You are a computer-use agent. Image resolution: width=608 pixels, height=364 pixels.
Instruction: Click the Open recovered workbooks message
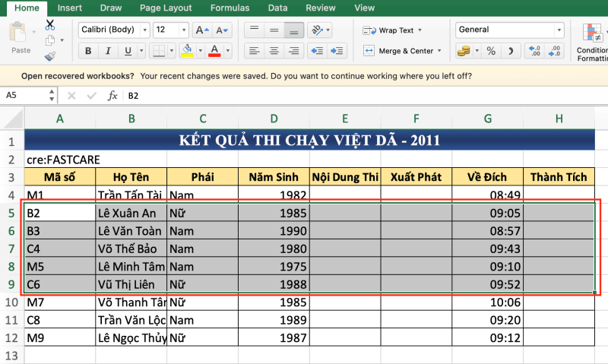(246, 76)
